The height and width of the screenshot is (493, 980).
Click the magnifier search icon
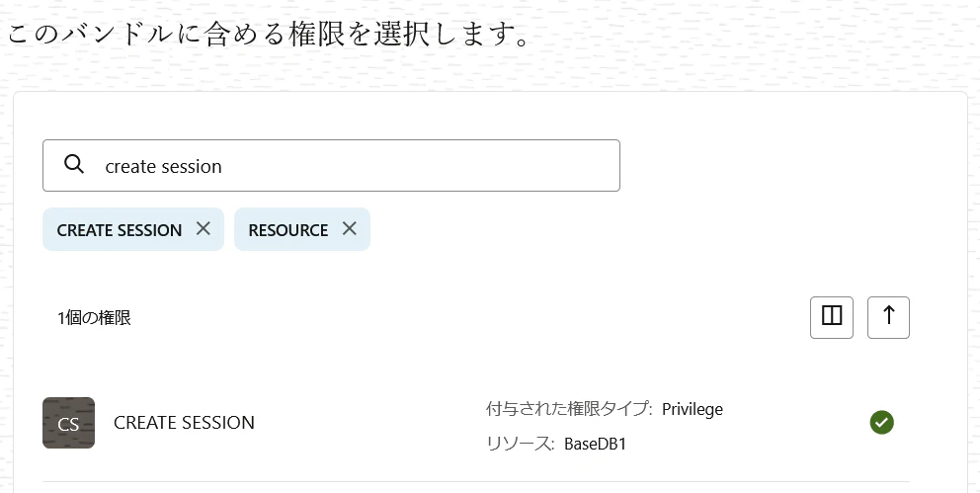74,164
